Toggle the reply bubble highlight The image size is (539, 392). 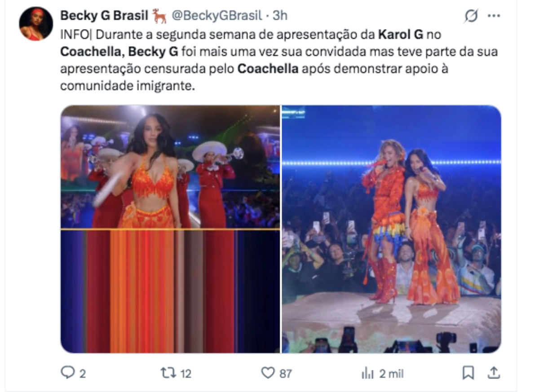[x=67, y=372]
